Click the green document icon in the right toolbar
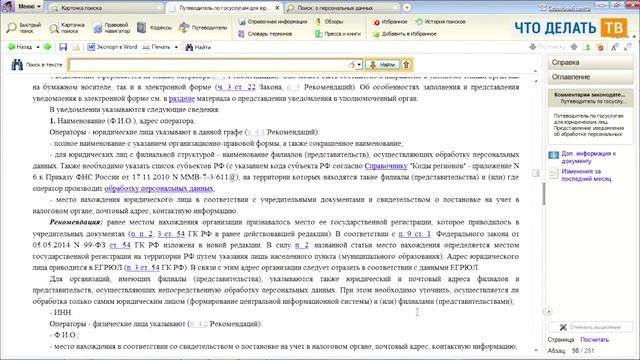 pyautogui.click(x=587, y=47)
